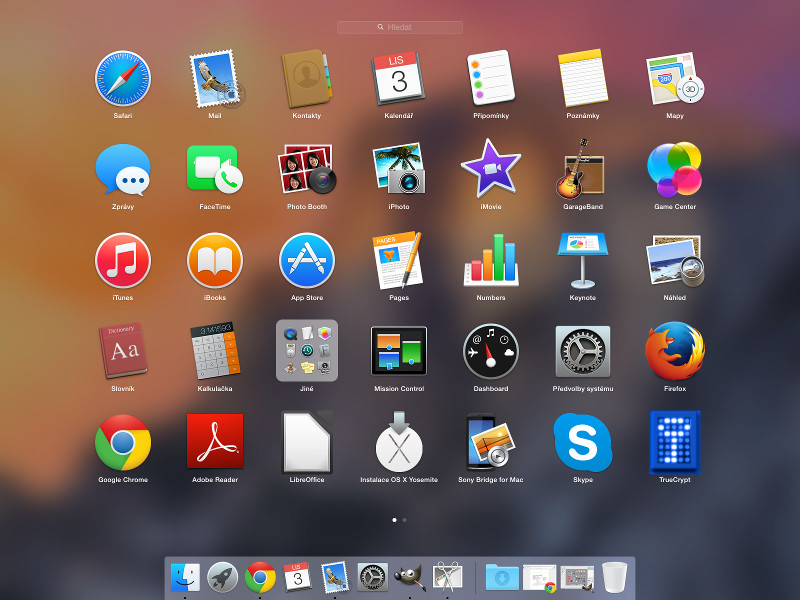Launch Pages

point(398,260)
